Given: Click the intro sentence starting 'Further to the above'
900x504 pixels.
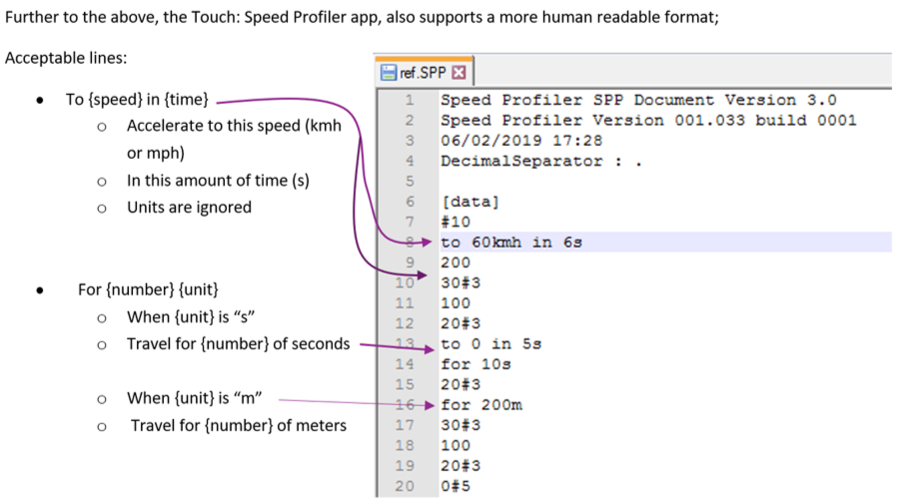Looking at the screenshot, I should coord(362,17).
